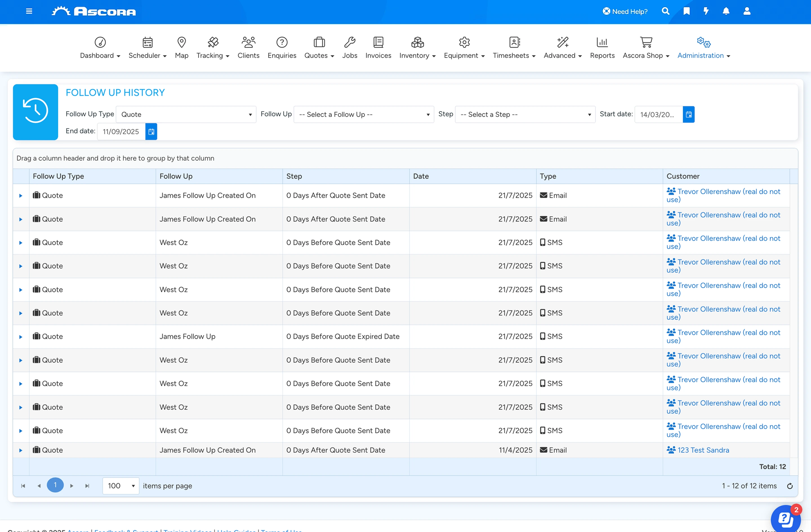This screenshot has height=532, width=811.
Task: Open the Administration menu
Action: [x=703, y=48]
